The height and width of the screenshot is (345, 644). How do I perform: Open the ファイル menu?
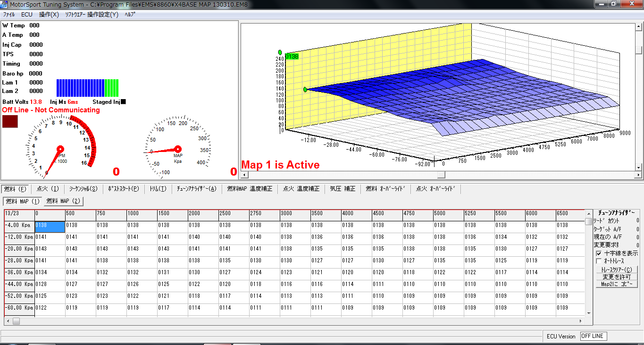pyautogui.click(x=9, y=15)
